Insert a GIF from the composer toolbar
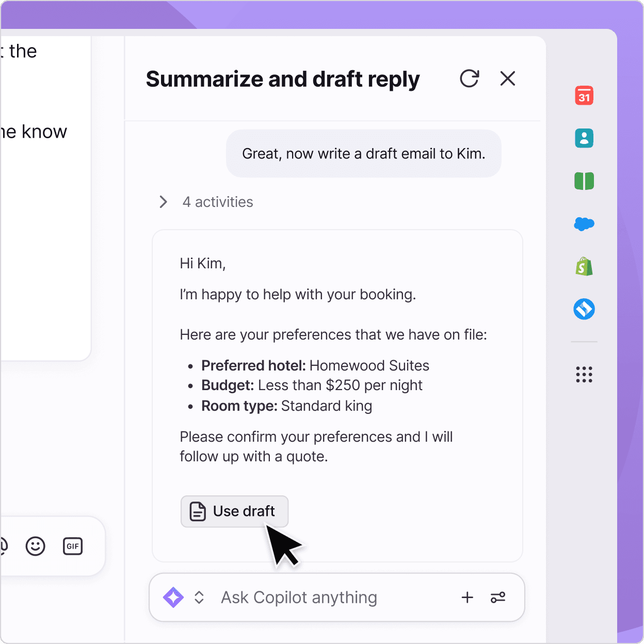 [73, 546]
